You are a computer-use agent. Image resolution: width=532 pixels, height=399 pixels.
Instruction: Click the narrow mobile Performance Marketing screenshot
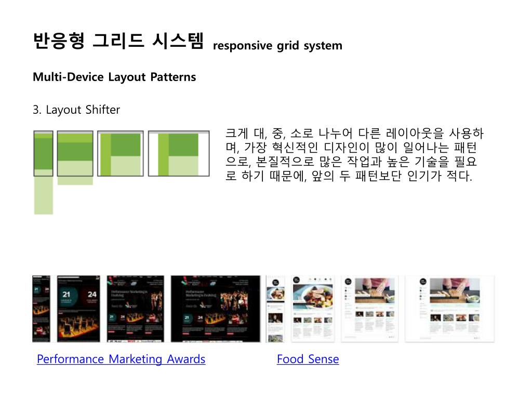click(x=41, y=309)
